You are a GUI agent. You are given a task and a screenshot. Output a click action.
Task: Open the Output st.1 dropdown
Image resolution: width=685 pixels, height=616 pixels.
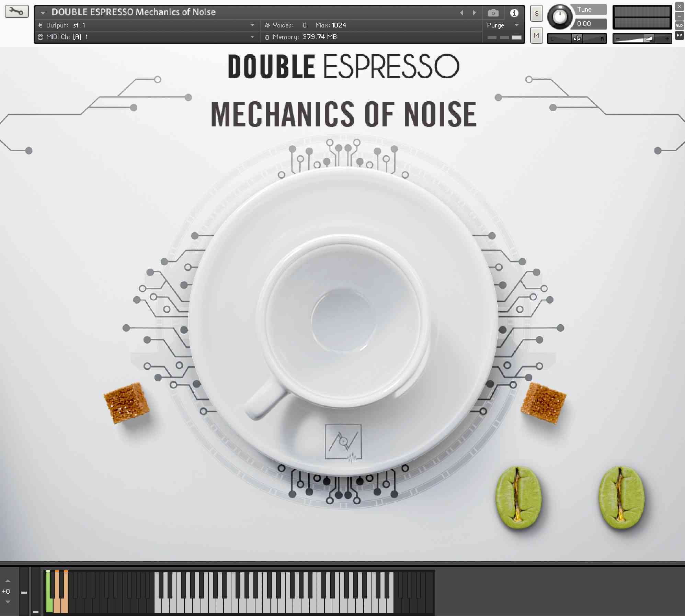point(253,25)
